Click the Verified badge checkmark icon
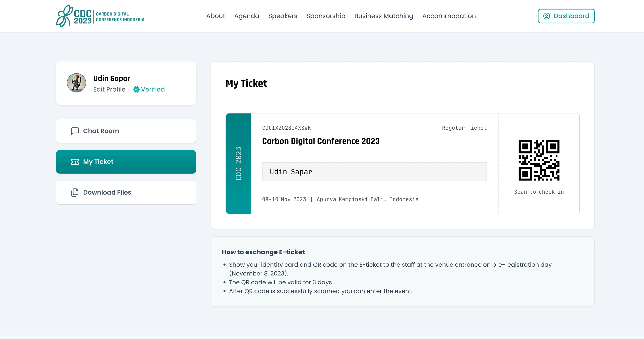 pos(136,89)
